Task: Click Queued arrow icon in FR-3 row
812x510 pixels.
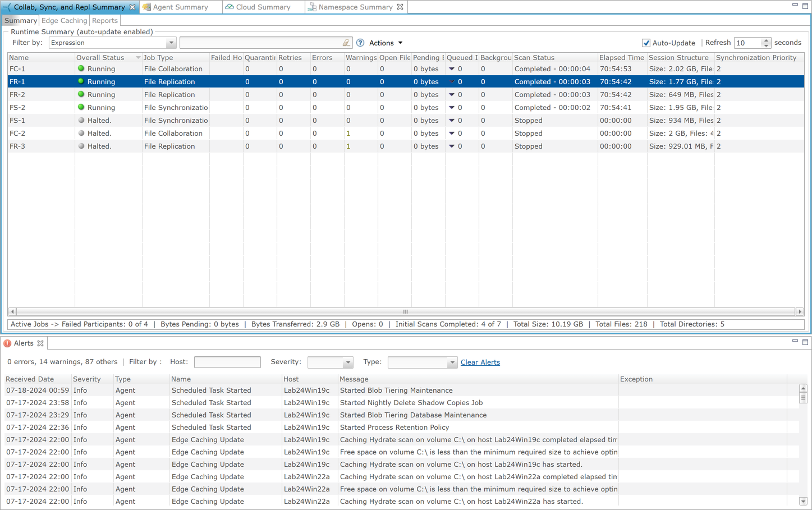Action: coord(452,146)
